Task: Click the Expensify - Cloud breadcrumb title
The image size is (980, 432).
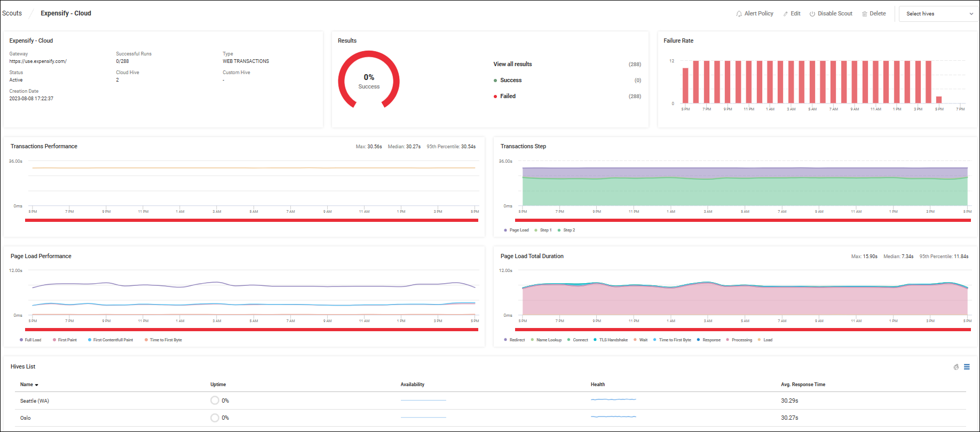Action: (66, 13)
